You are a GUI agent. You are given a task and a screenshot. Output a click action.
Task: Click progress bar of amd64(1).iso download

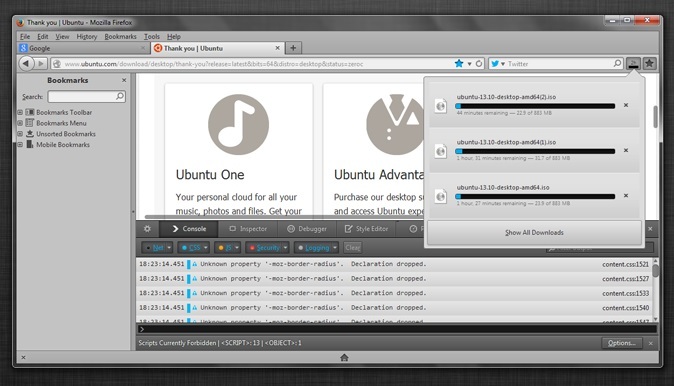[535, 151]
